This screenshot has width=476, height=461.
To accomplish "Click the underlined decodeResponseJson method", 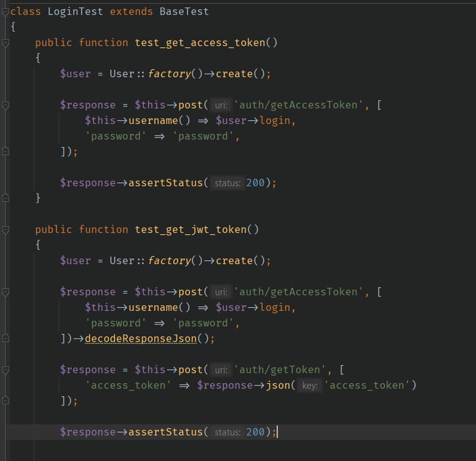I will pyautogui.click(x=141, y=339).
